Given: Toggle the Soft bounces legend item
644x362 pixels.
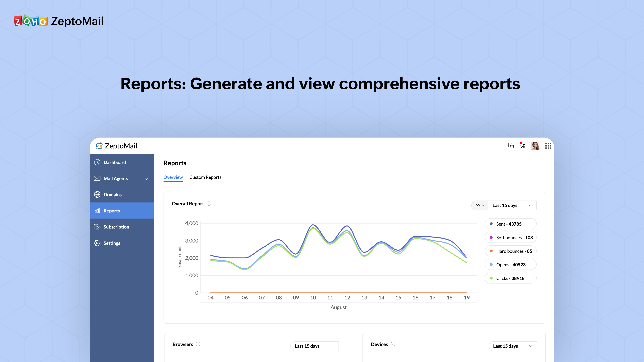Looking at the screenshot, I should (510, 238).
